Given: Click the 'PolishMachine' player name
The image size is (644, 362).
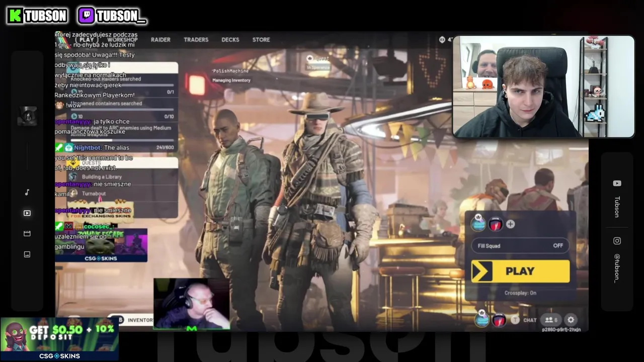Looking at the screenshot, I should [x=230, y=71].
